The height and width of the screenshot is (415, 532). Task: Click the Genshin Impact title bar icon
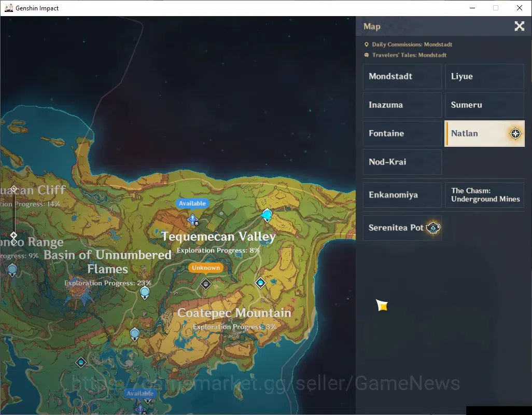pos(9,8)
